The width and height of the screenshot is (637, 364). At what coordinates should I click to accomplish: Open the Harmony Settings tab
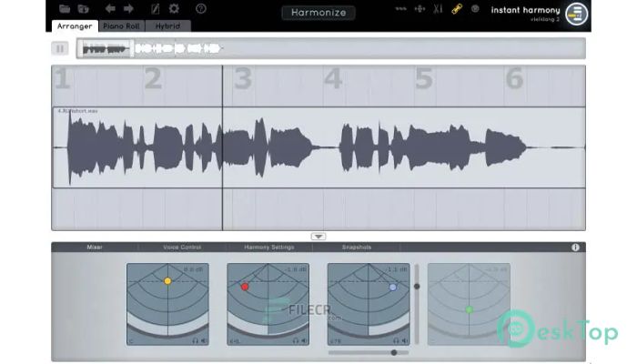269,247
